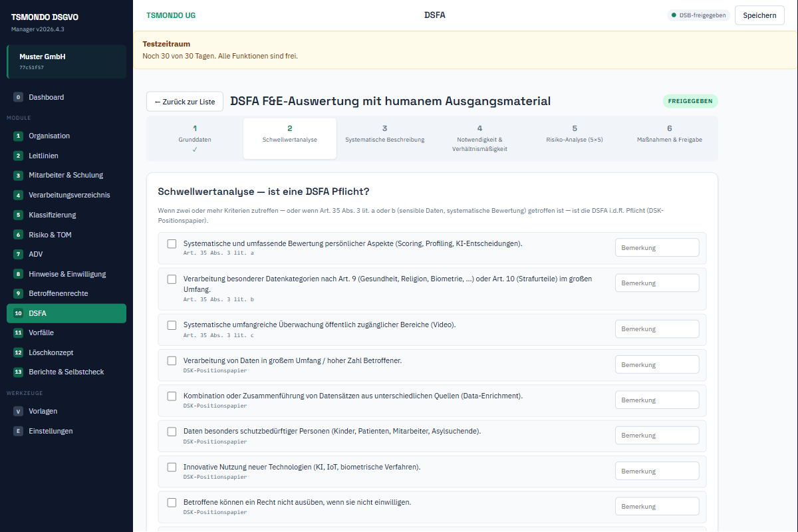The width and height of the screenshot is (798, 532).
Task: Click 'Zurück zur Liste' button
Action: tap(185, 102)
